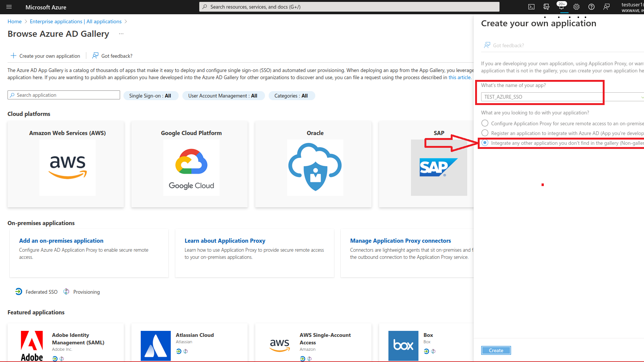Screen dimensions: 644x362
Task: Click the Provisioning legend icon
Action: 66,291
